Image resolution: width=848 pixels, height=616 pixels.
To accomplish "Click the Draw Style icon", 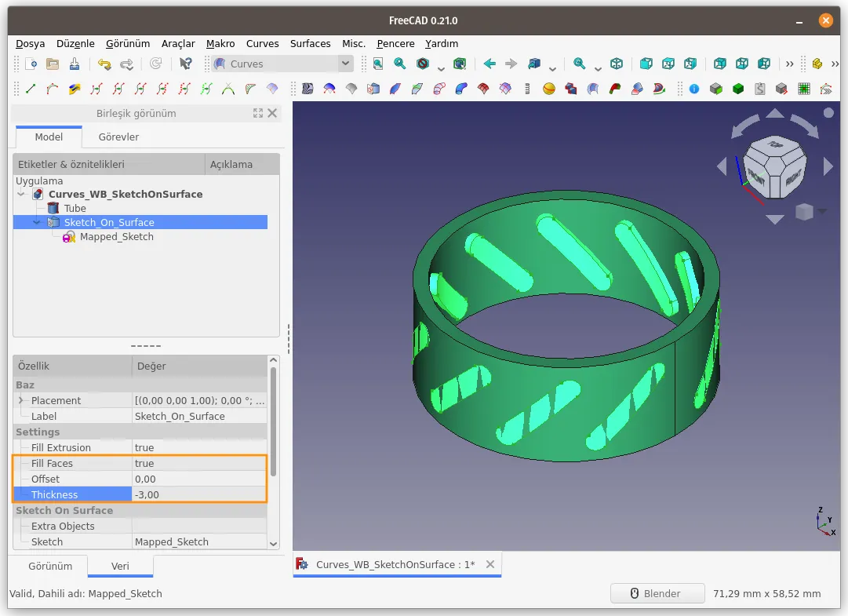I will pos(423,64).
